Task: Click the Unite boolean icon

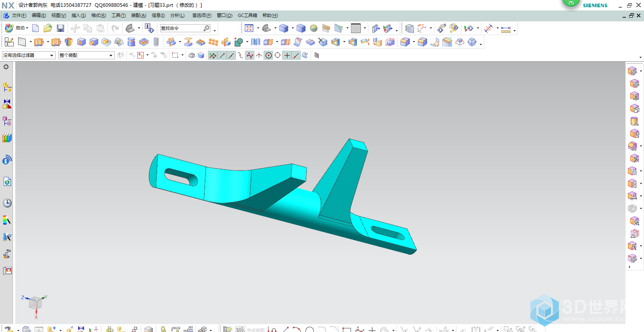Action: pyautogui.click(x=239, y=42)
